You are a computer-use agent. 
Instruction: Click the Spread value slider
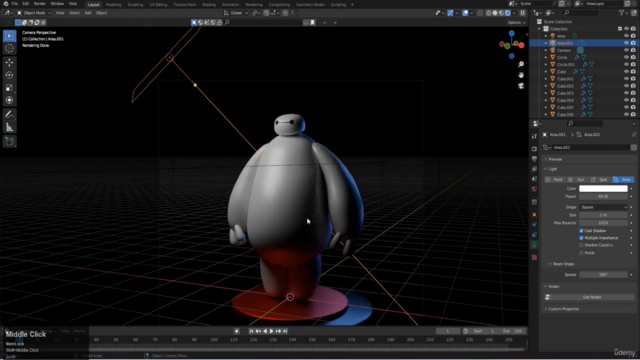(603, 275)
